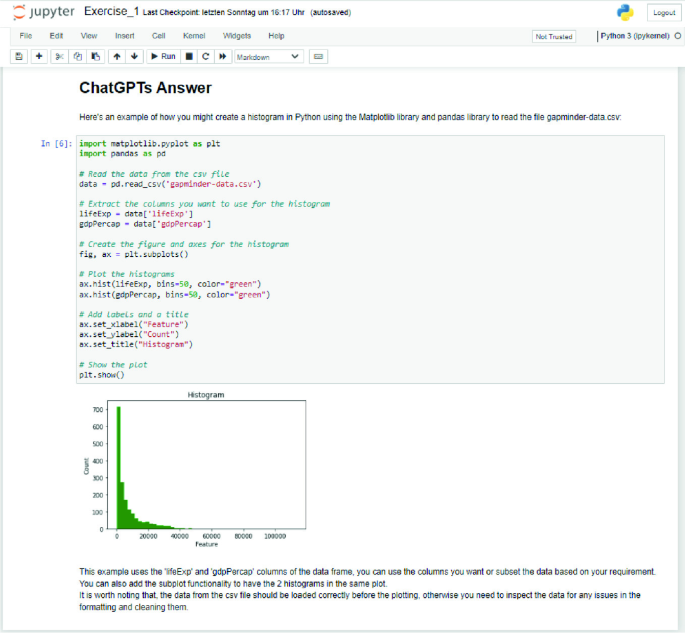
Task: Click the kernel idle indicator circle
Action: click(678, 36)
